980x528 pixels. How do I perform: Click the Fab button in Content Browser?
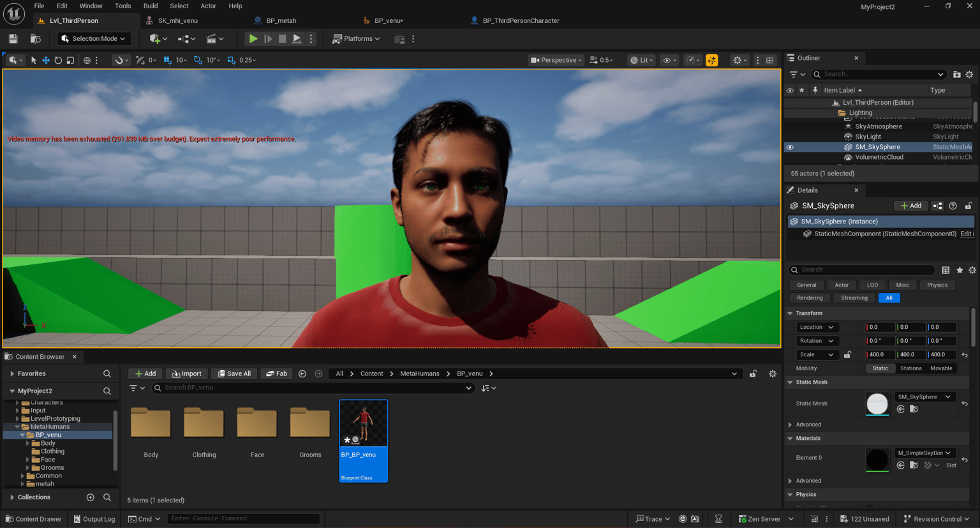(x=276, y=373)
